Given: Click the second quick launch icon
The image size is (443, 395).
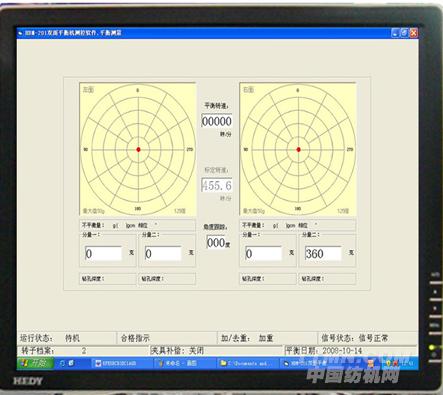Looking at the screenshot, I should [x=71, y=363].
